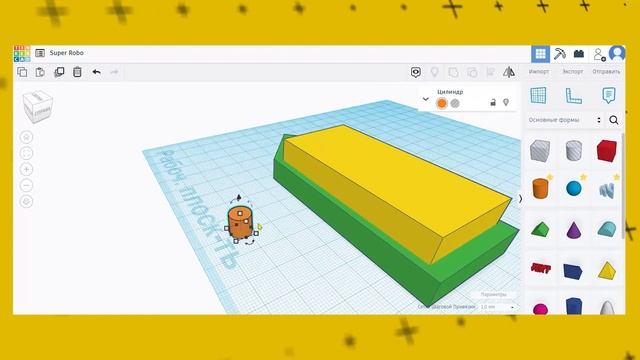Paste from clipboard icon
The width and height of the screenshot is (640, 360).
40,72
